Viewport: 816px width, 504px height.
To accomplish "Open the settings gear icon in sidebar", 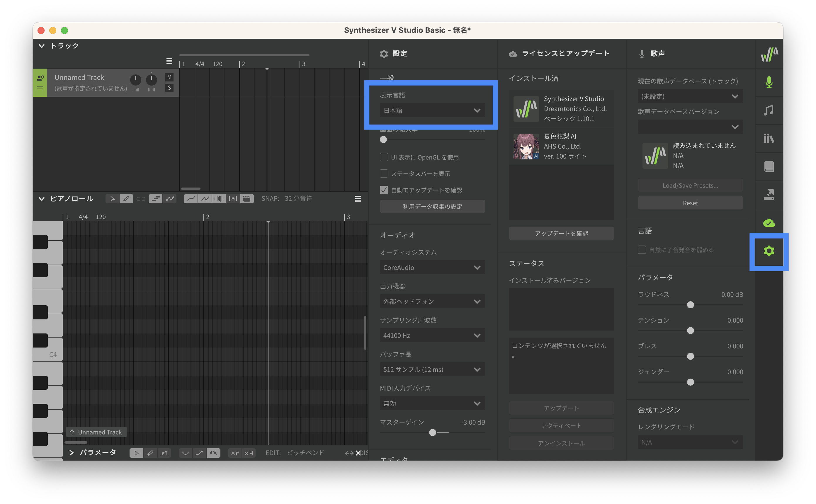I will (769, 251).
